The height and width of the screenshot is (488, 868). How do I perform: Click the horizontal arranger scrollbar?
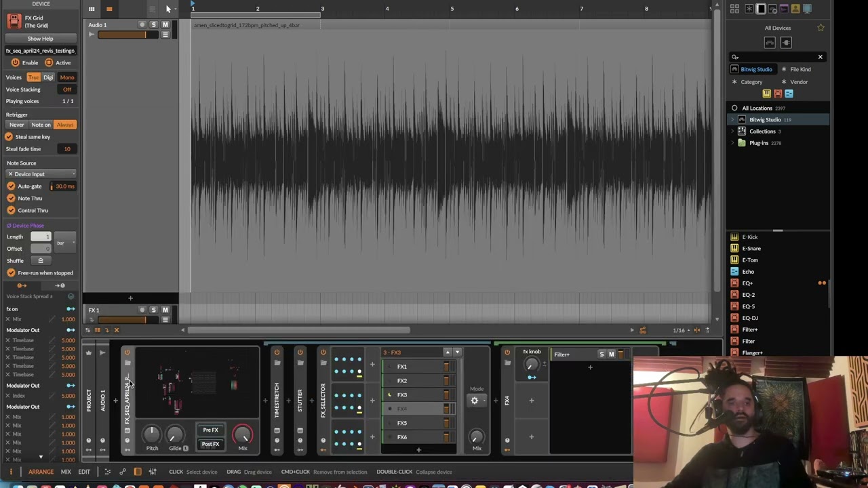(298, 330)
